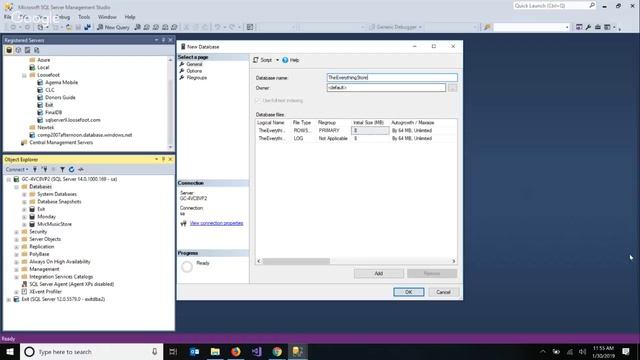Open the Script dropdown arrow in dialog
The width and height of the screenshot is (640, 360).
tap(277, 60)
